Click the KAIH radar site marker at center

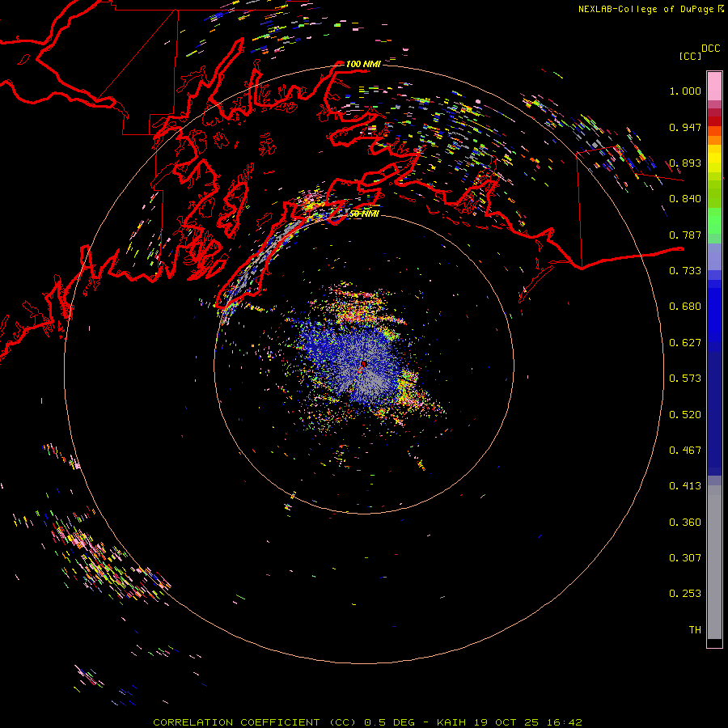363,366
